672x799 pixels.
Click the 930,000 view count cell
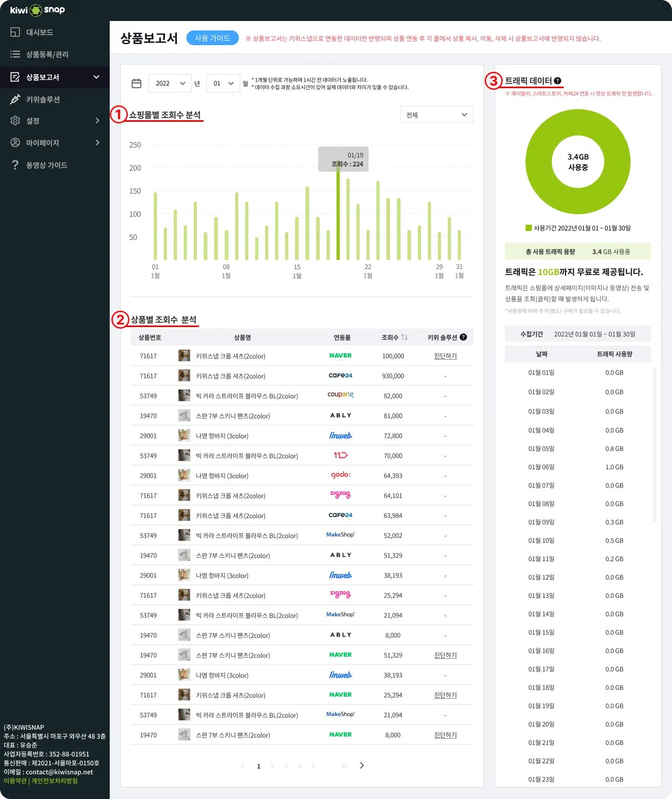point(393,376)
